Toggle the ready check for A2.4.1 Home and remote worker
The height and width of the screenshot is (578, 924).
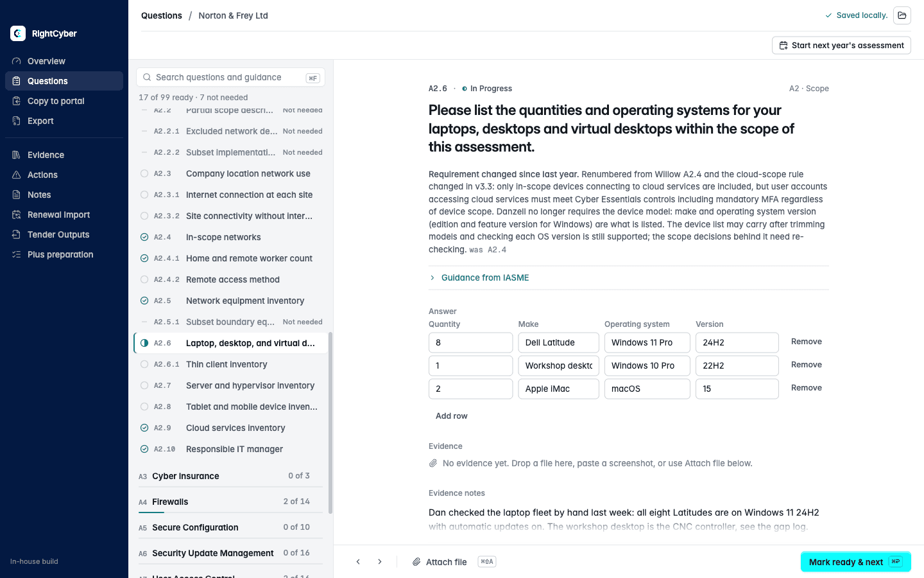tap(144, 258)
